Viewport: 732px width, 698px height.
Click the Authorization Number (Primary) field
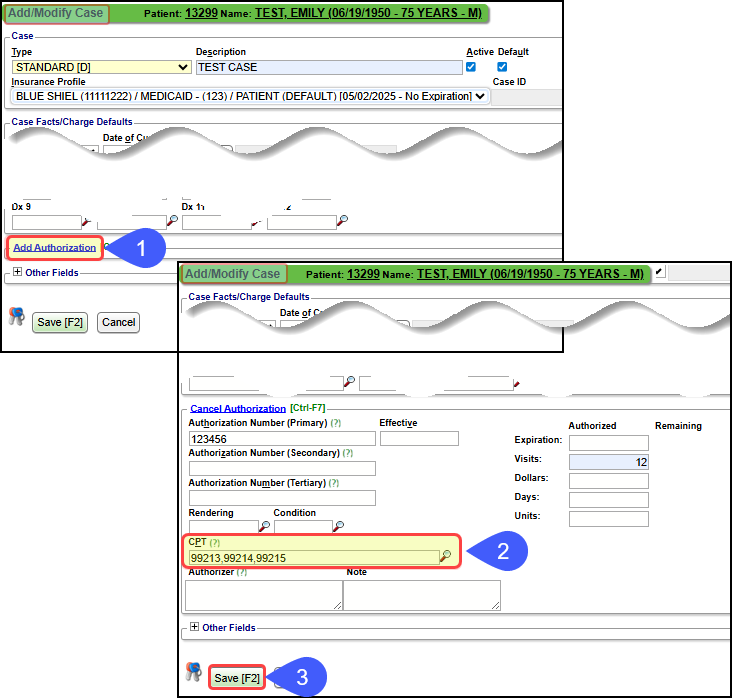[x=281, y=438]
